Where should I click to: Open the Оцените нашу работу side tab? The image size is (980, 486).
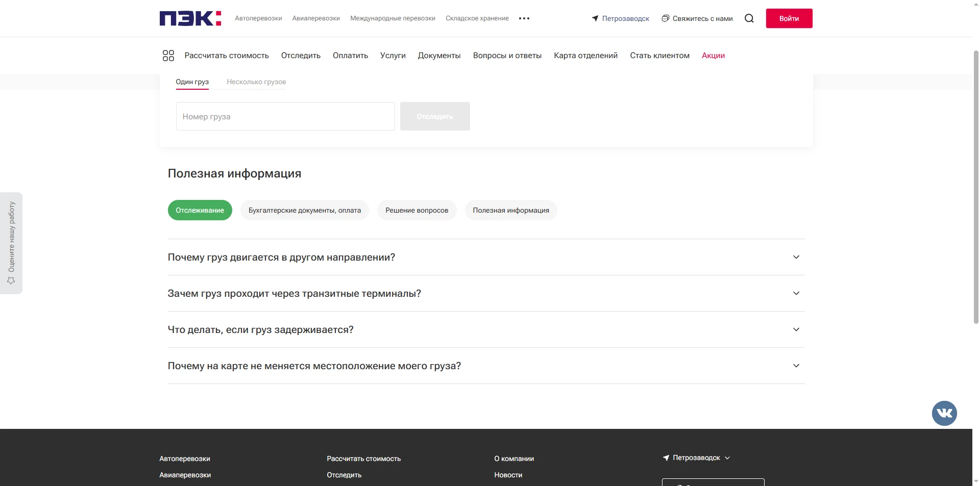pos(11,243)
